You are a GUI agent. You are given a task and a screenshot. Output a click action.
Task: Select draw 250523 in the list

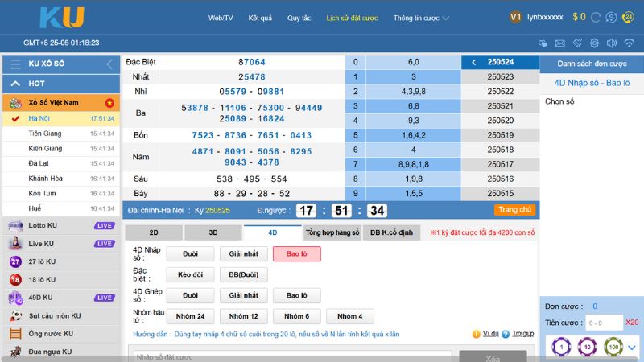pyautogui.click(x=500, y=76)
